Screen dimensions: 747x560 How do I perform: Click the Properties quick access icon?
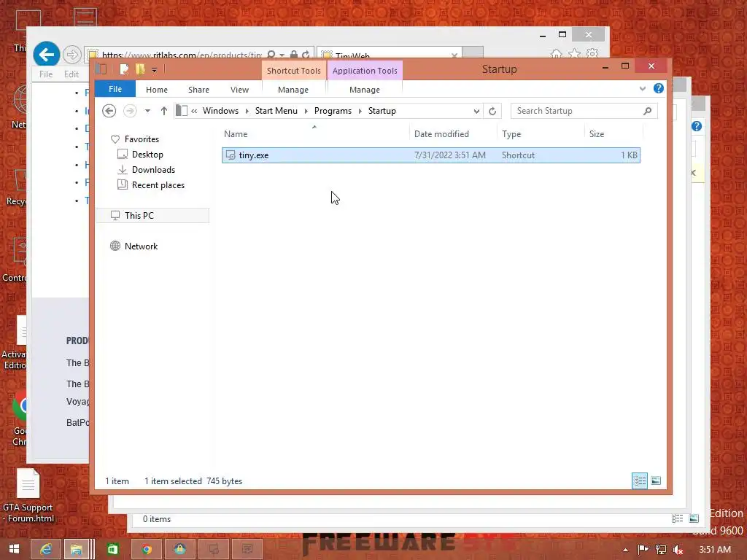(124, 69)
